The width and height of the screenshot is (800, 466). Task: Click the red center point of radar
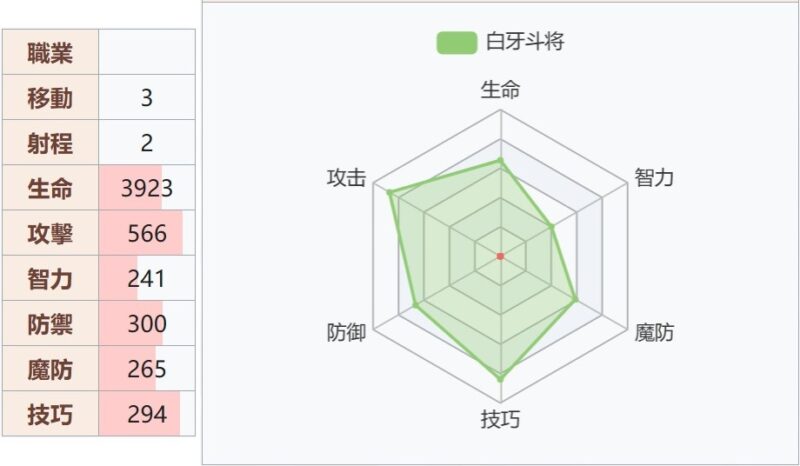pyautogui.click(x=500, y=257)
